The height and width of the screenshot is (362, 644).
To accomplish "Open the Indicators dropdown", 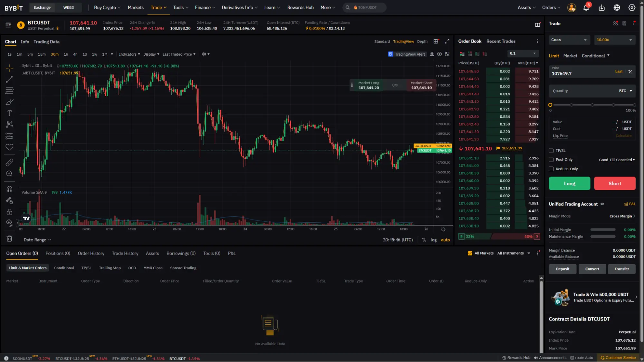I will 130,54.
